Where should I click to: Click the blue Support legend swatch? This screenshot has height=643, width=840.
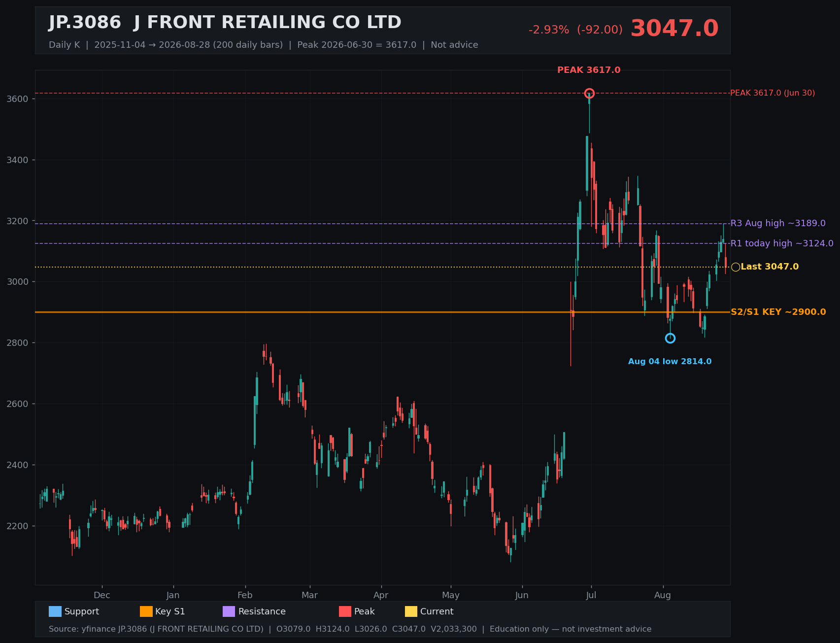coord(55,611)
